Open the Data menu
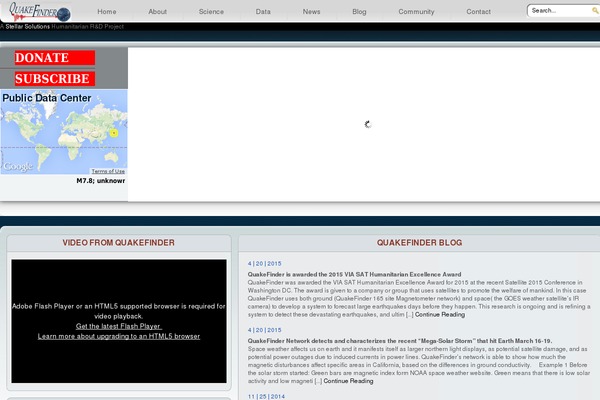 point(263,11)
